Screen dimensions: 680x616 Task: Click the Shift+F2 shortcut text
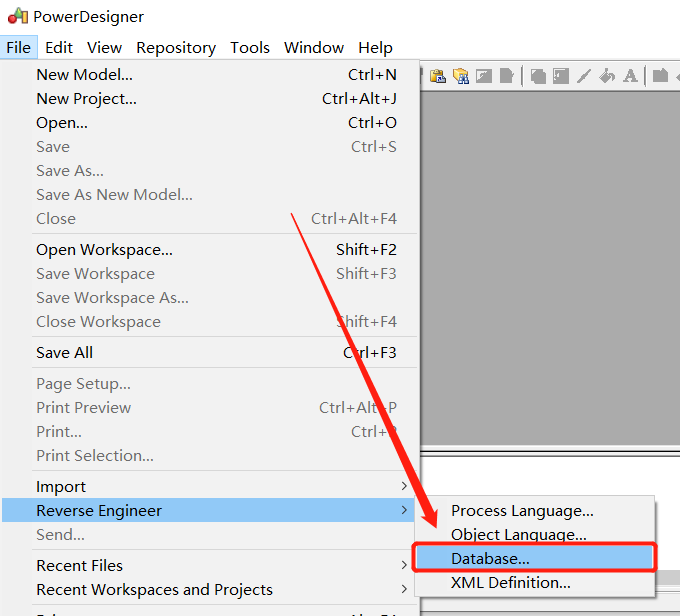pos(366,249)
